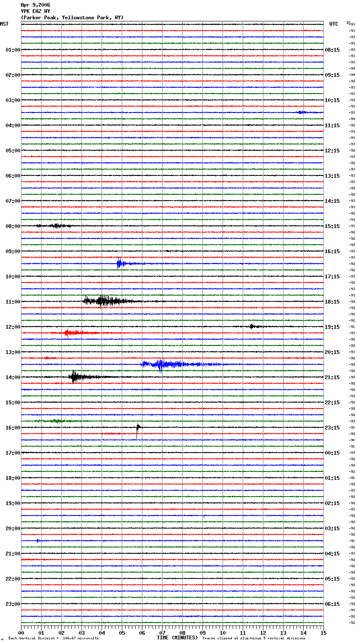Viewport: 357px width, 644px height.
Task: Click the 23:15 UTC time label
Action: [x=332, y=428]
